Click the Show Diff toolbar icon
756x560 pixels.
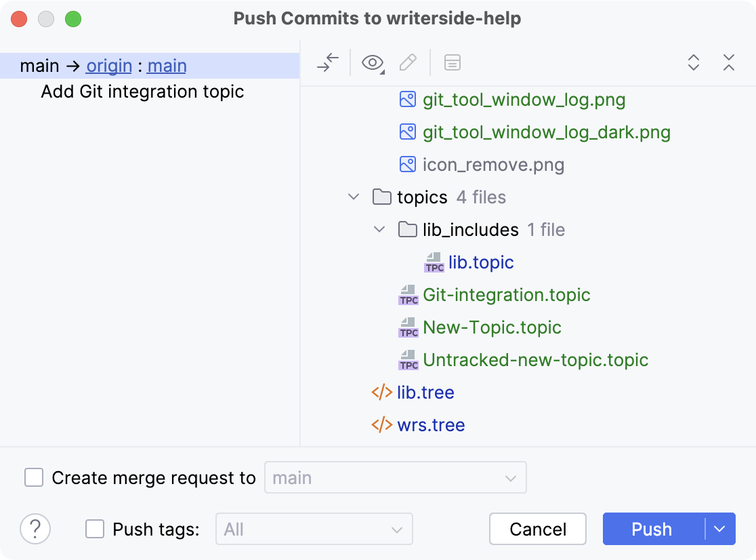328,62
